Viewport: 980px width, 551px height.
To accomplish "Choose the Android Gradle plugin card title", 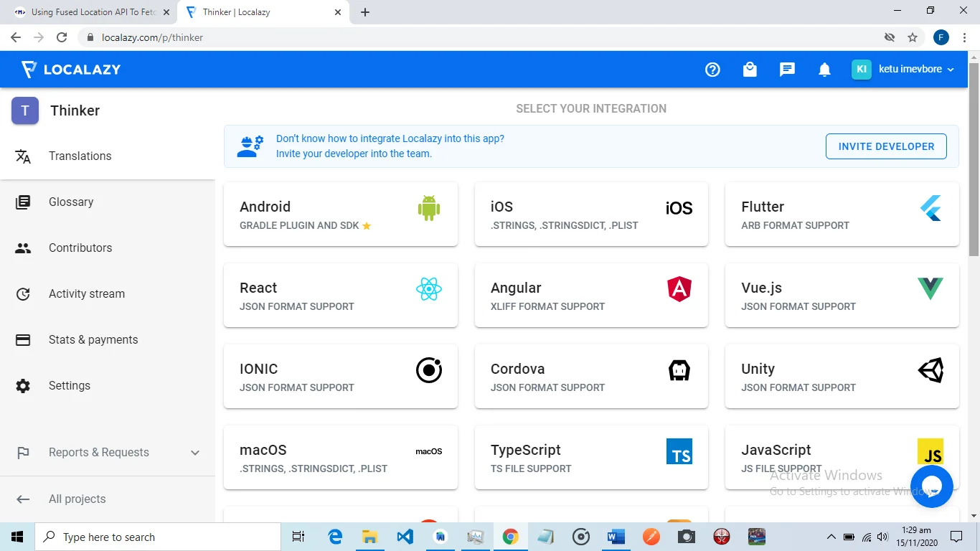I will (265, 207).
